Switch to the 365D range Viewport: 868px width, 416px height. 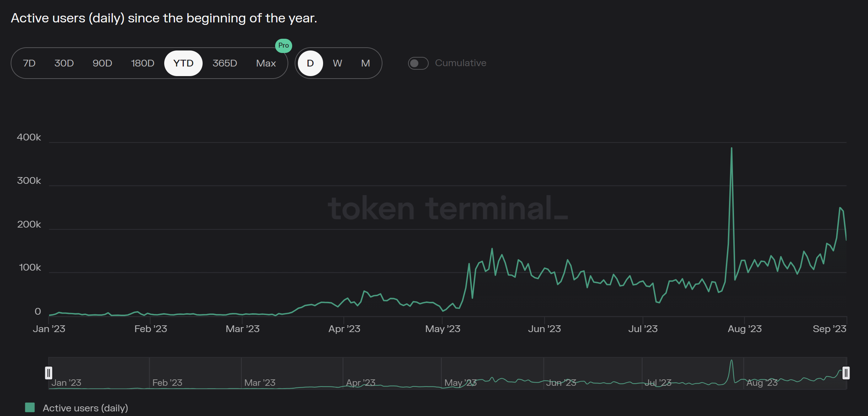pyautogui.click(x=225, y=63)
